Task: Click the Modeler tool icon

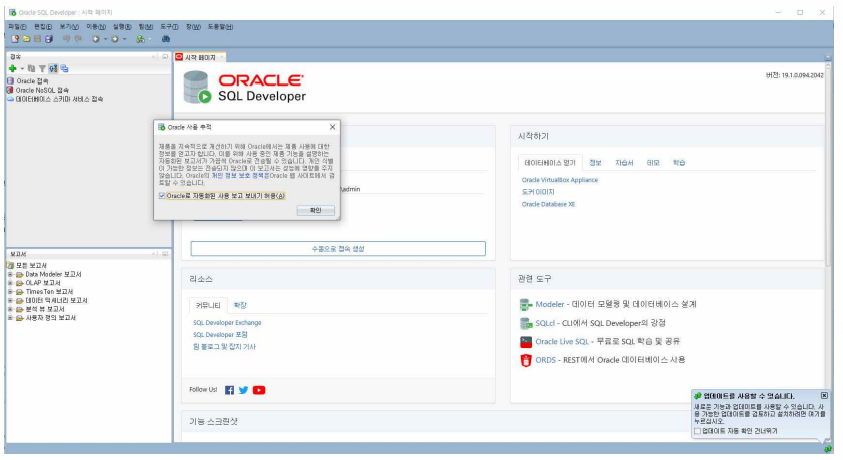Action: [526, 305]
